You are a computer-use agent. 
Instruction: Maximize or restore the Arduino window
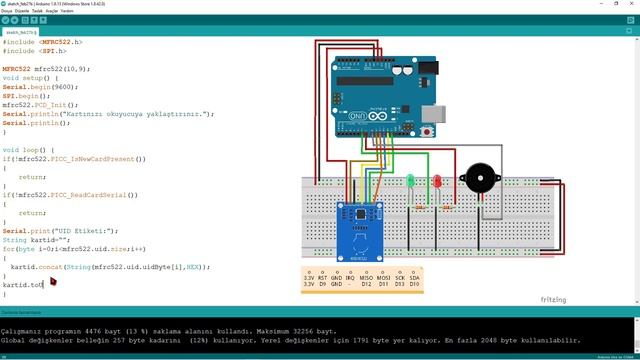tap(616, 3)
